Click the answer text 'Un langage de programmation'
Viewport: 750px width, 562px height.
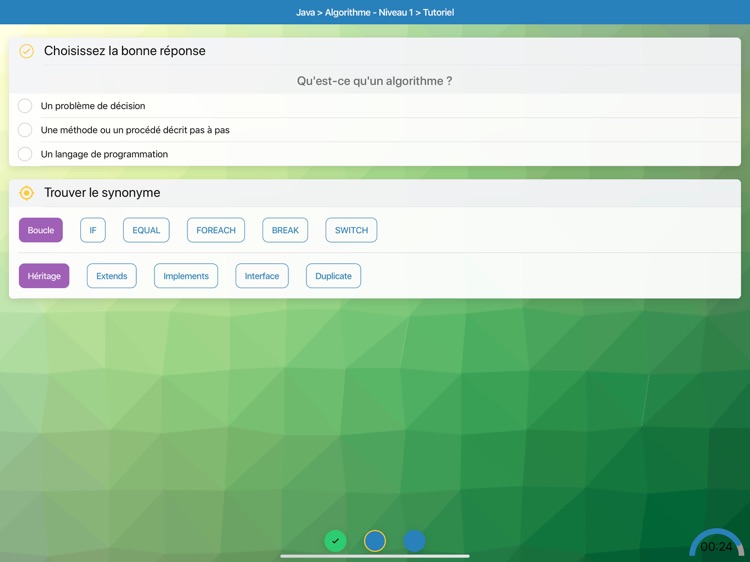point(104,154)
